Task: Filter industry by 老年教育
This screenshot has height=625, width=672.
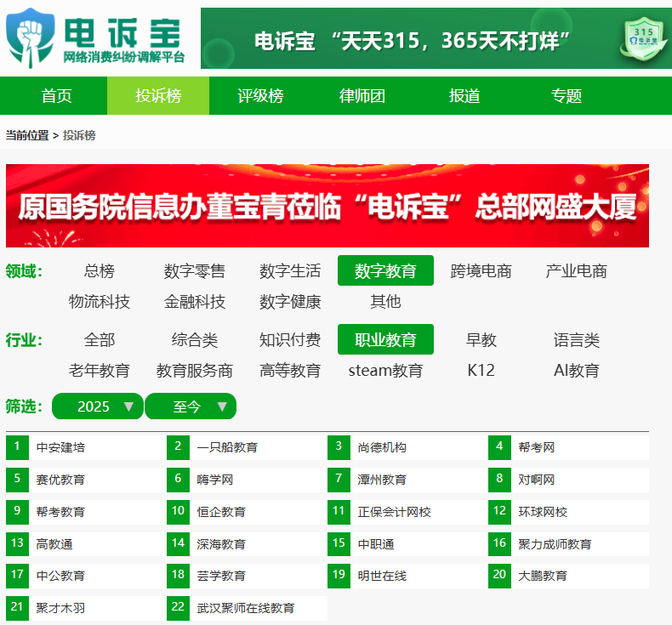Action: point(99,370)
